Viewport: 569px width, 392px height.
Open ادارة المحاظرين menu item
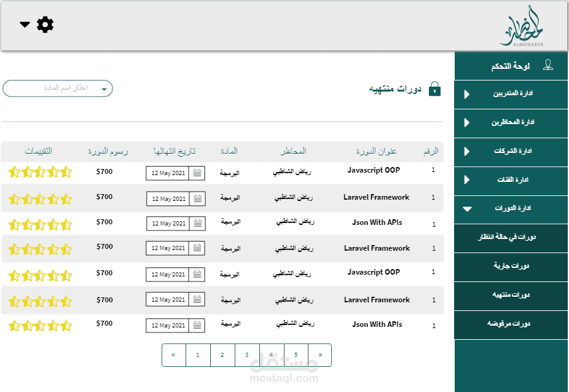pos(511,123)
